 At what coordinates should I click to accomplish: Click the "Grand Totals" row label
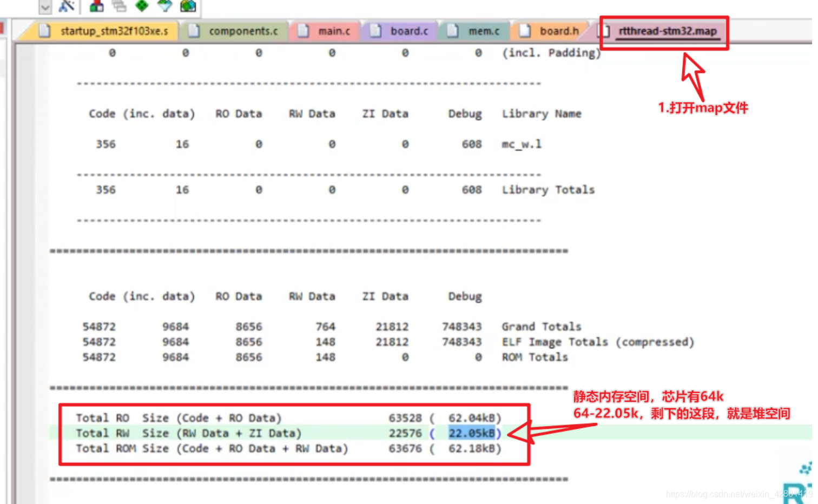542,327
